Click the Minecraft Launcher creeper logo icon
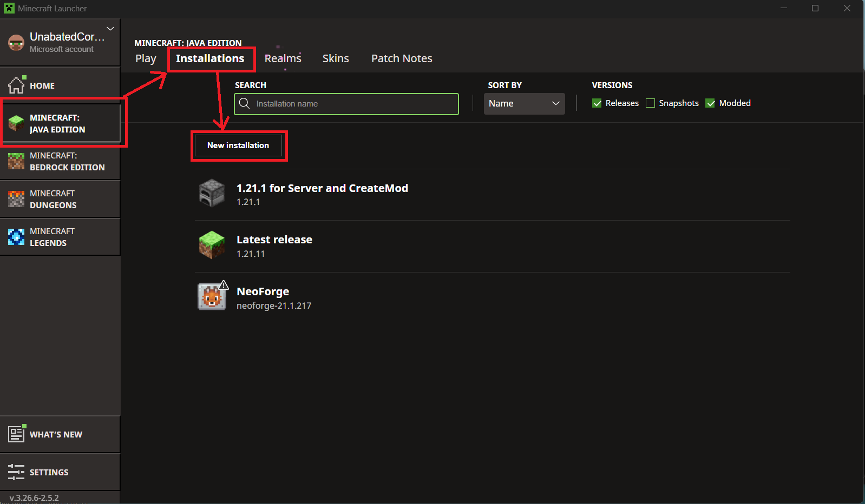This screenshot has height=504, width=865. click(9, 8)
